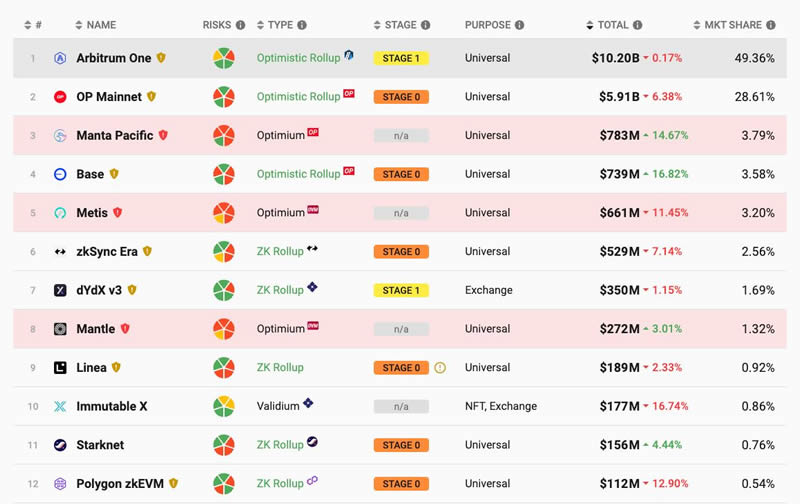Click the Immutable X logo icon
Image resolution: width=800 pixels, height=504 pixels.
(x=60, y=406)
